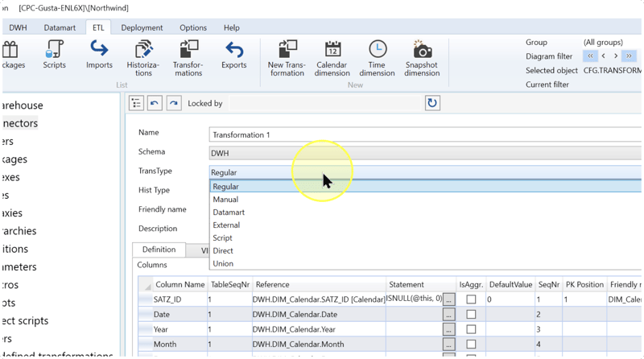This screenshot has width=644, height=359.
Task: Select Direct transformation type
Action: pyautogui.click(x=426, y=250)
